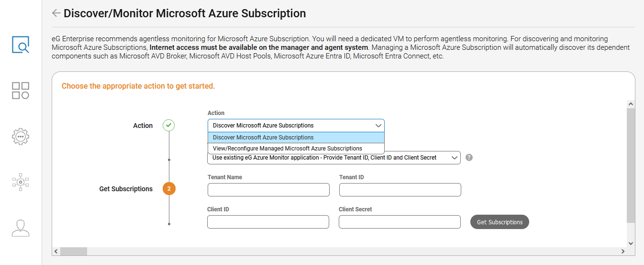The width and height of the screenshot is (644, 265).
Task: Click the horizontal scrollbar right arrow
Action: click(622, 251)
